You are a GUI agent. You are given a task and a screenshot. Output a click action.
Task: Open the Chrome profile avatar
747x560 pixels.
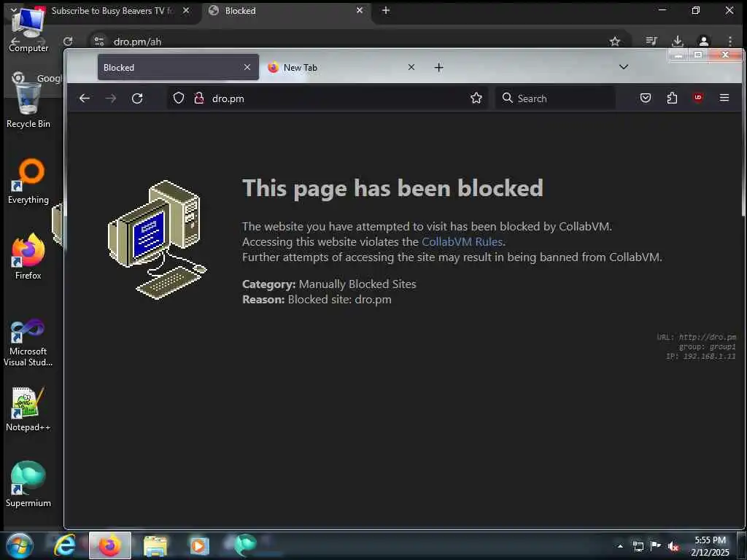pos(704,42)
